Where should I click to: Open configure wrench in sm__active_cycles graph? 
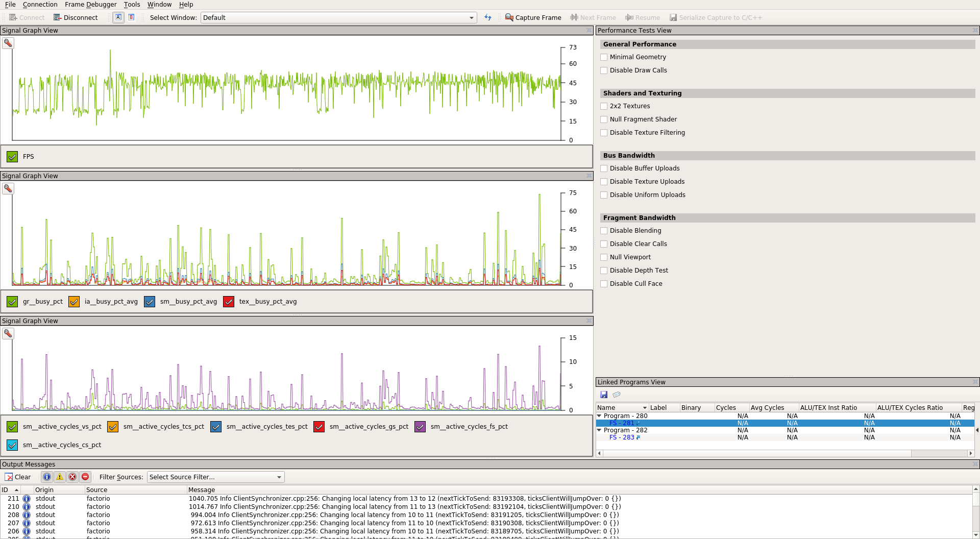(x=8, y=333)
